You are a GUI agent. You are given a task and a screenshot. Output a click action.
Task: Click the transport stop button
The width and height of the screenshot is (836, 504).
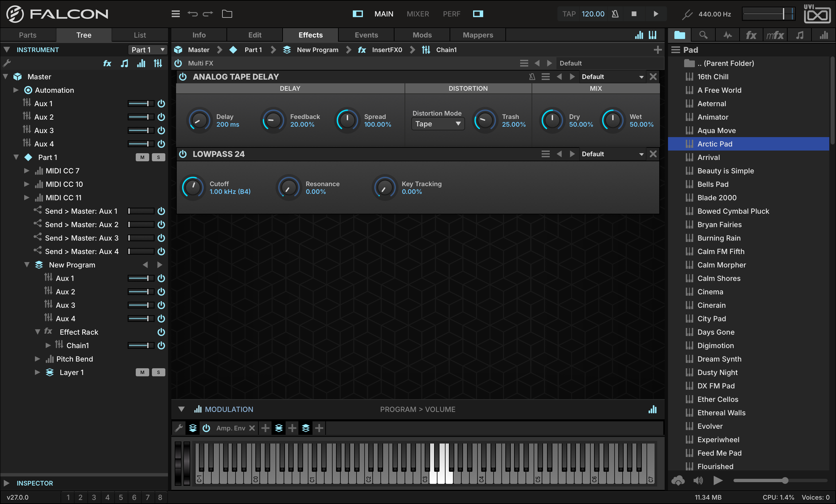tap(634, 14)
